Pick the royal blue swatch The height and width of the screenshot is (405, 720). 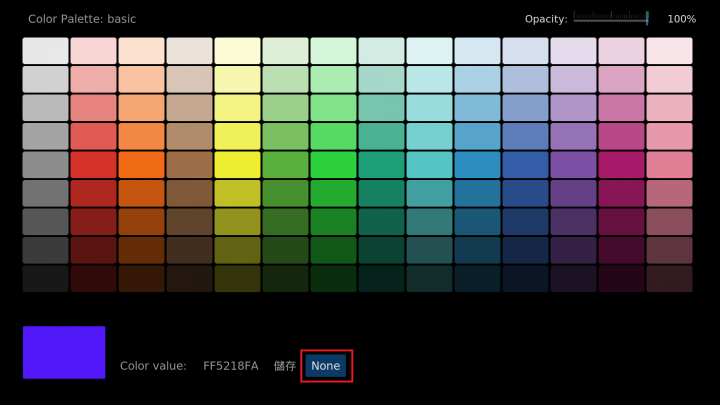point(525,164)
